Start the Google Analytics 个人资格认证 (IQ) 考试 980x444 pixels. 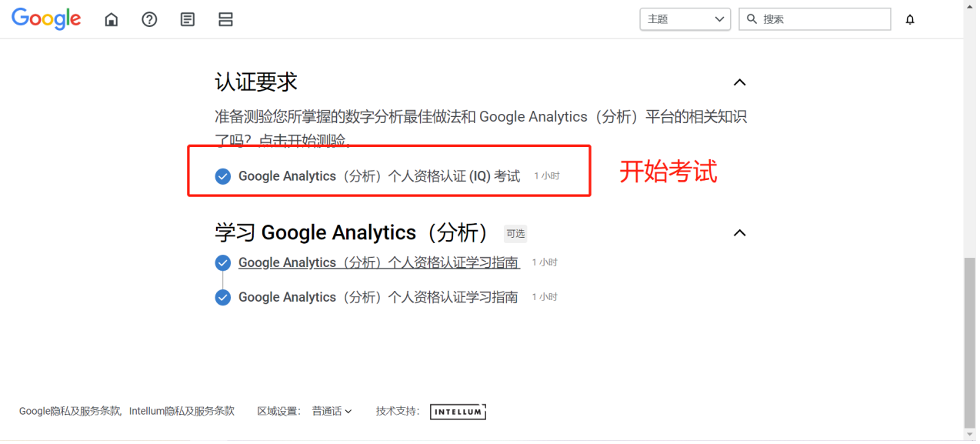tap(379, 176)
